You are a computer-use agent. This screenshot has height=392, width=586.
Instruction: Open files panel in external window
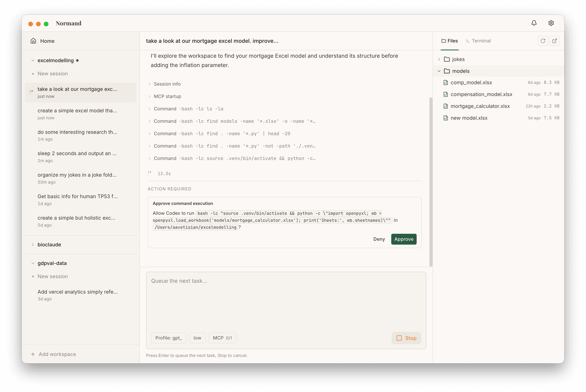(554, 41)
